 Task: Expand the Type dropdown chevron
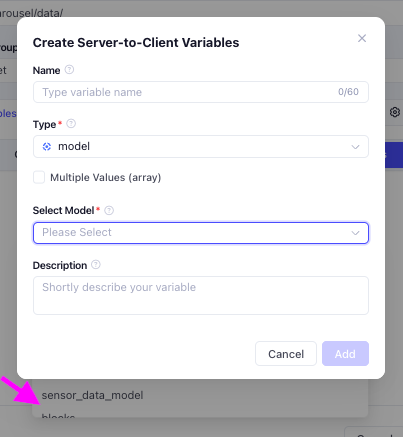[355, 147]
